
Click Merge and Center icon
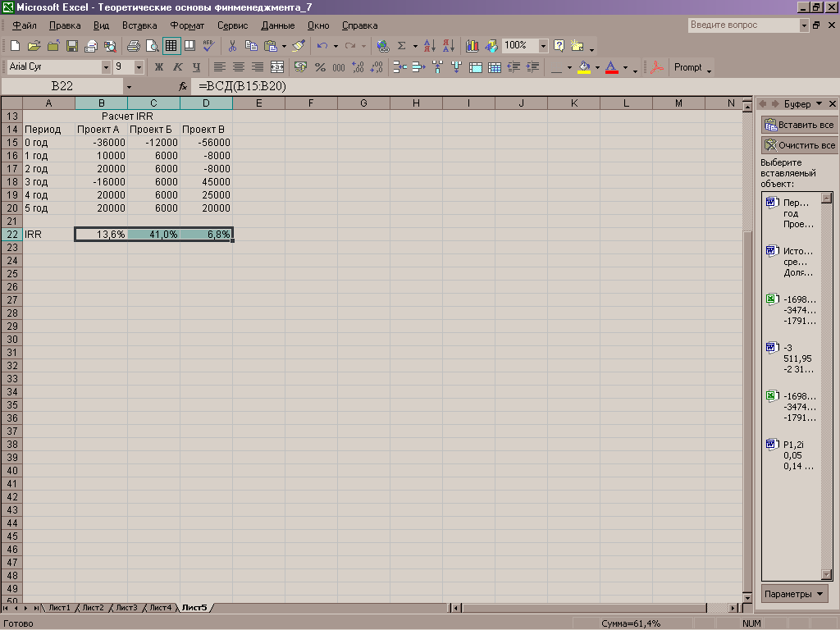277,67
